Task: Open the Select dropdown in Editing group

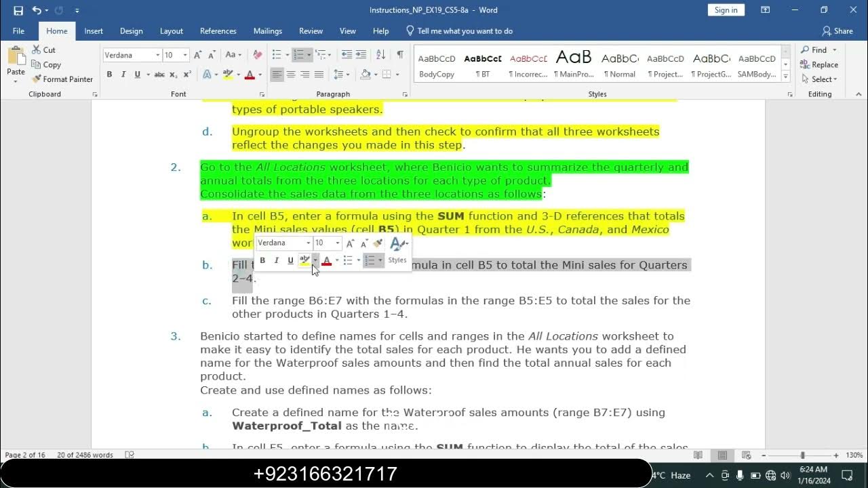Action: pos(819,79)
